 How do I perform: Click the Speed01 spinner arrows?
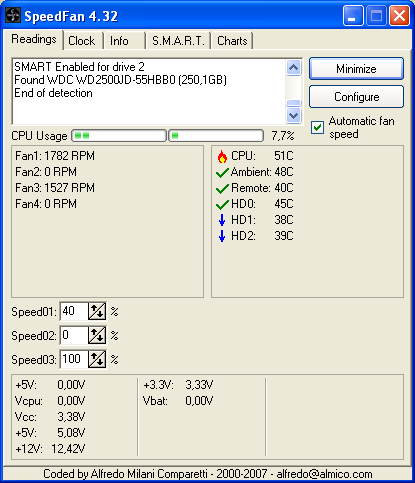coord(97,311)
